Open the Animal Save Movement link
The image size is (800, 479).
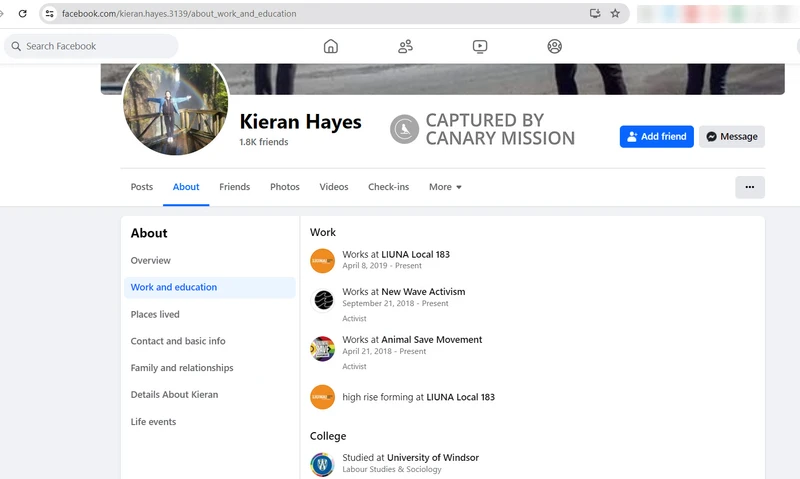[432, 340]
